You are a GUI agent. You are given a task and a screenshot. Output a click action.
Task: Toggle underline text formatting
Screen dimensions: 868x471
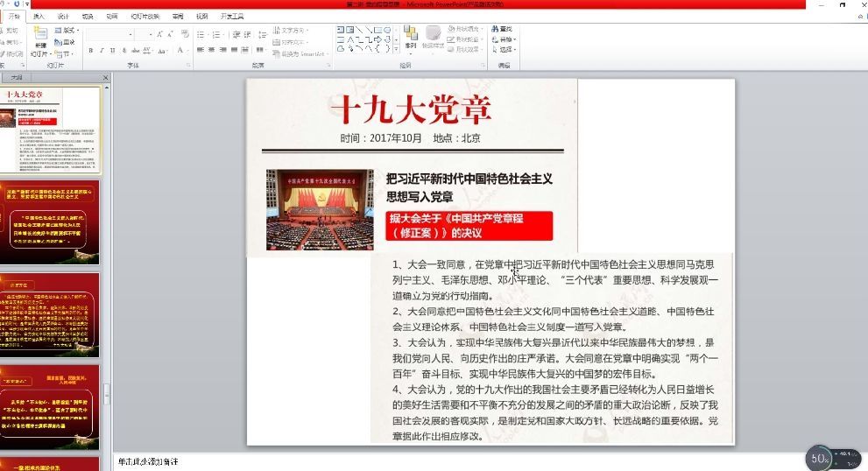pos(111,51)
